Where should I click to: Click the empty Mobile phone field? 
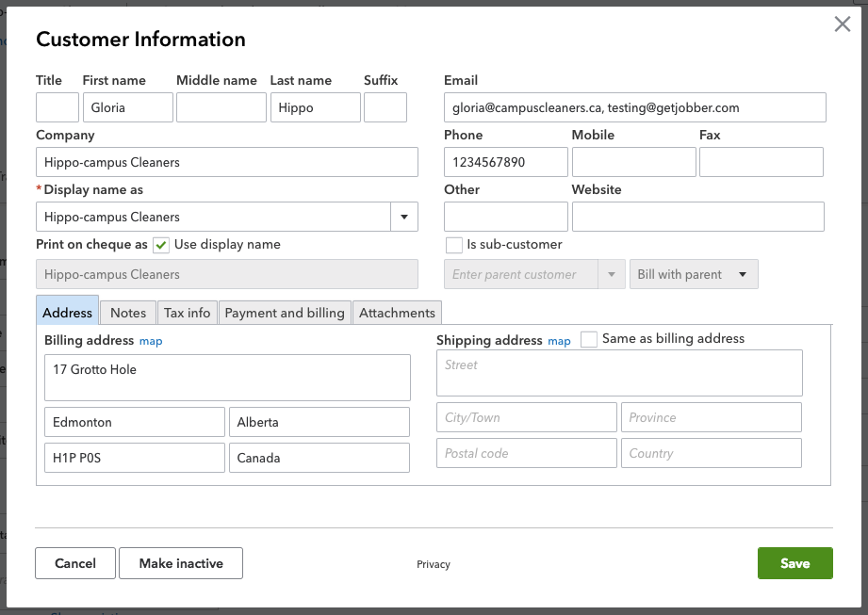tap(633, 161)
